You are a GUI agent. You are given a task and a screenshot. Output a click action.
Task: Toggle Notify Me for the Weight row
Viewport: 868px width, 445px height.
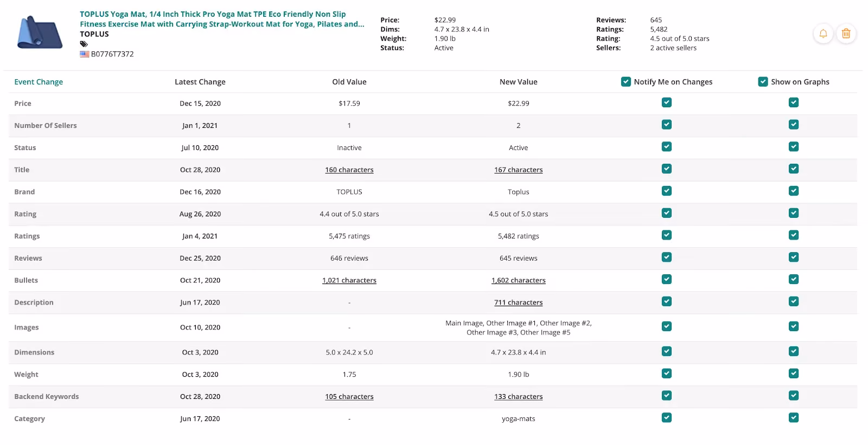tap(667, 373)
